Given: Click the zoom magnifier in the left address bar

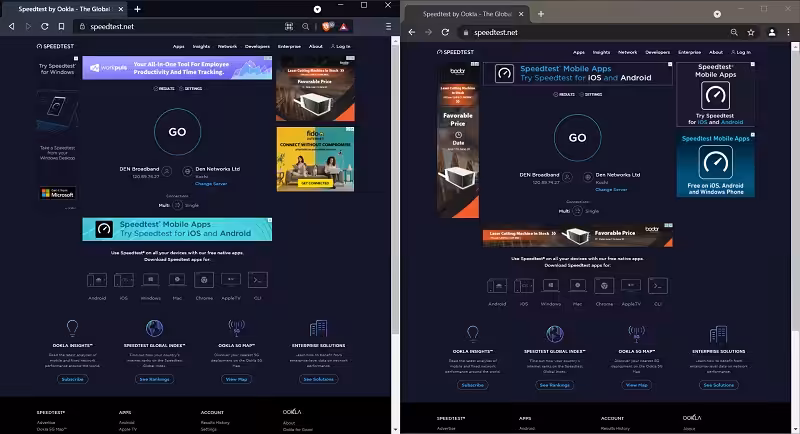Looking at the screenshot, I should (306, 27).
